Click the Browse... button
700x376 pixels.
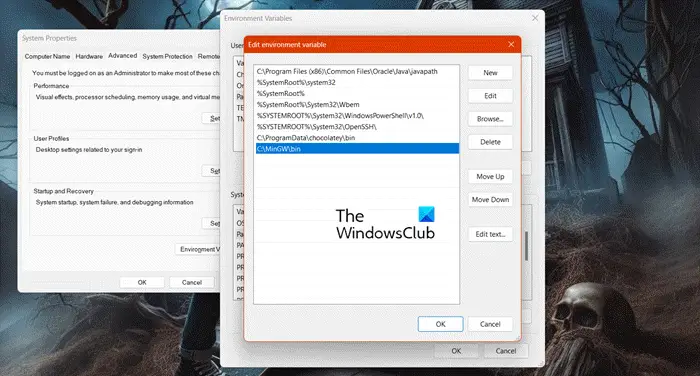(490, 119)
